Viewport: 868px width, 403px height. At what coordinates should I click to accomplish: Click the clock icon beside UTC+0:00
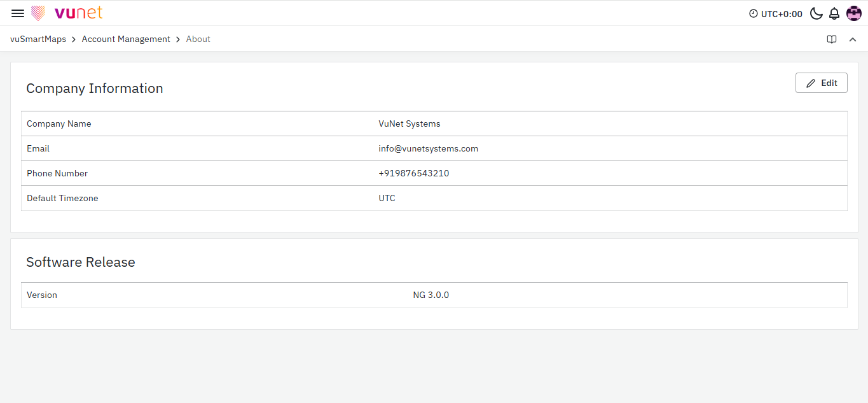(754, 14)
